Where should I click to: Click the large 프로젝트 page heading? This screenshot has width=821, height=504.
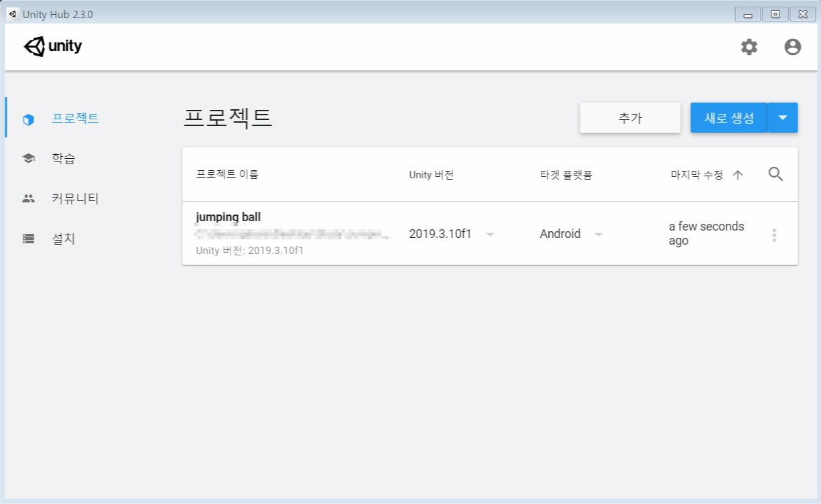tap(228, 118)
